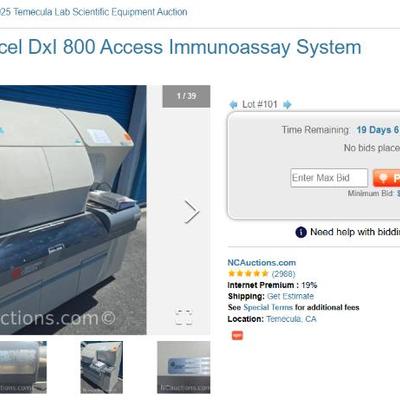
Task: Click the bidding help info icon
Action: 301,232
